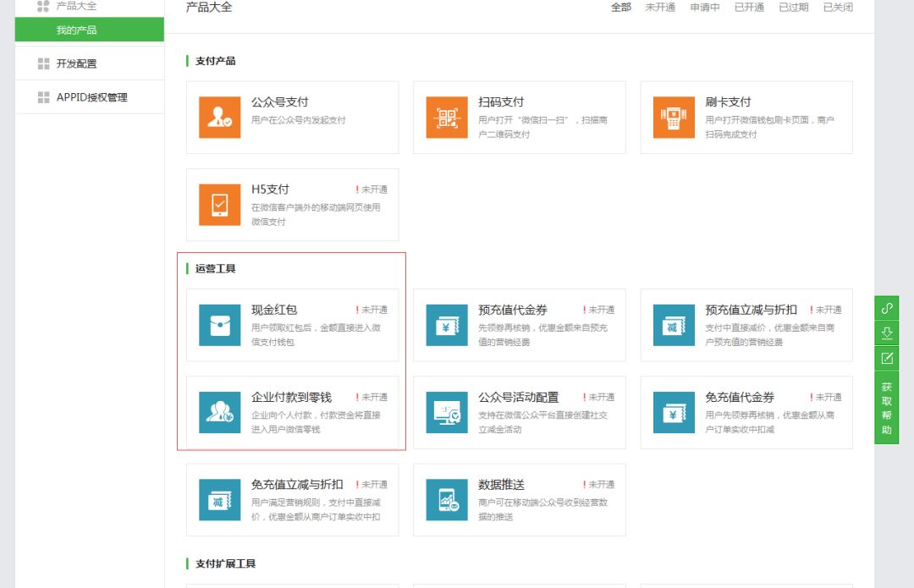Click the 扫码支付 QR code icon
Image resolution: width=914 pixels, height=588 pixels.
447,117
